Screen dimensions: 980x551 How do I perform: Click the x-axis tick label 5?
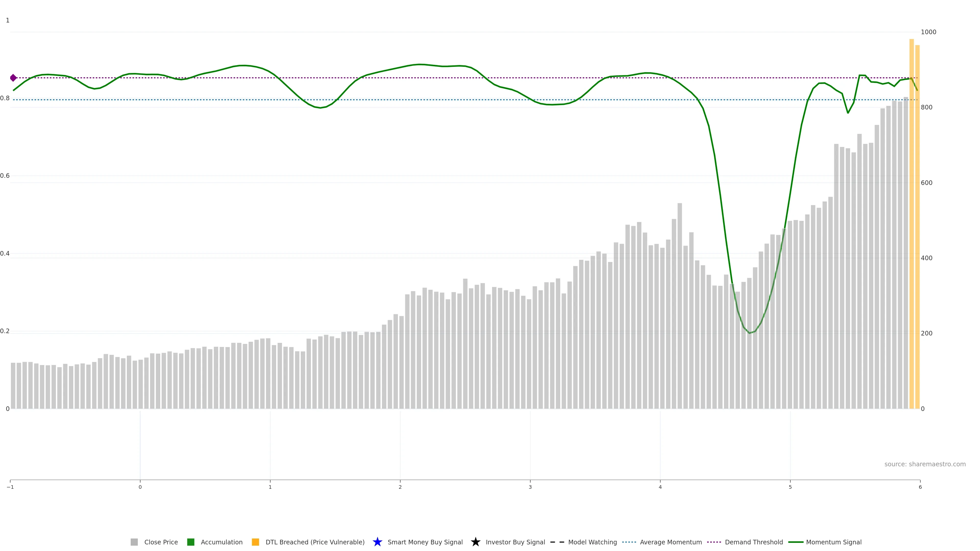click(x=790, y=487)
